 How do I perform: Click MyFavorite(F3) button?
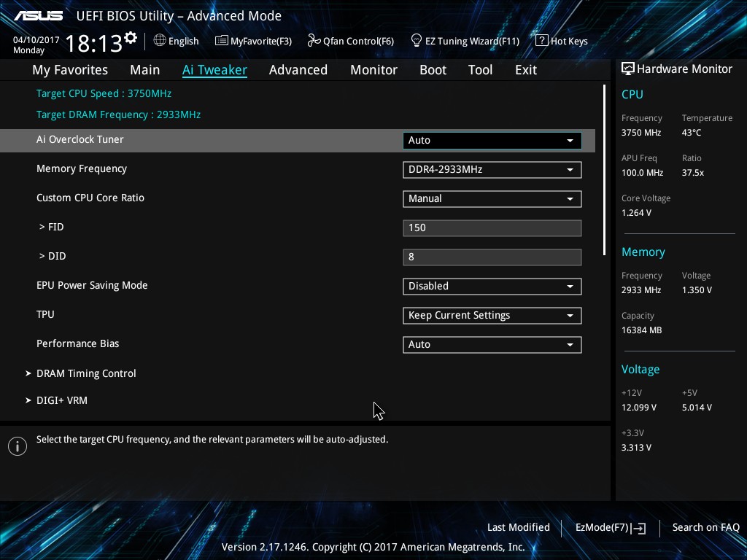pyautogui.click(x=253, y=41)
